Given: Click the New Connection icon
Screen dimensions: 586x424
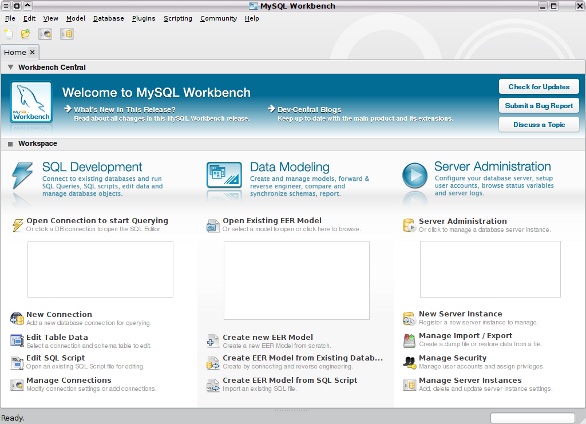Looking at the screenshot, I should [x=17, y=318].
